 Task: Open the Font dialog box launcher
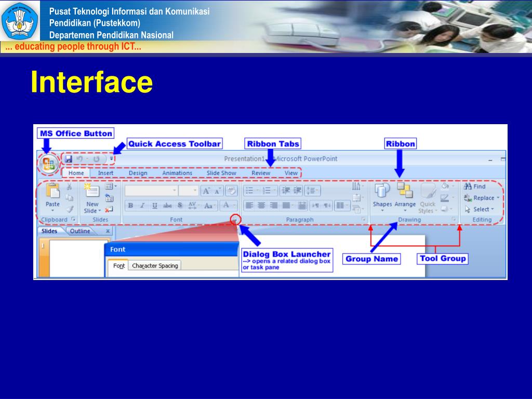tap(235, 220)
